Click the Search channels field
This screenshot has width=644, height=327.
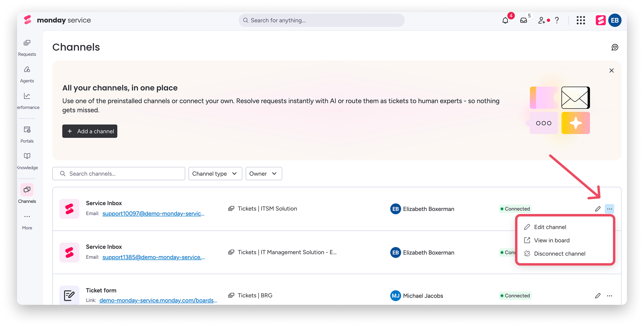[119, 174]
